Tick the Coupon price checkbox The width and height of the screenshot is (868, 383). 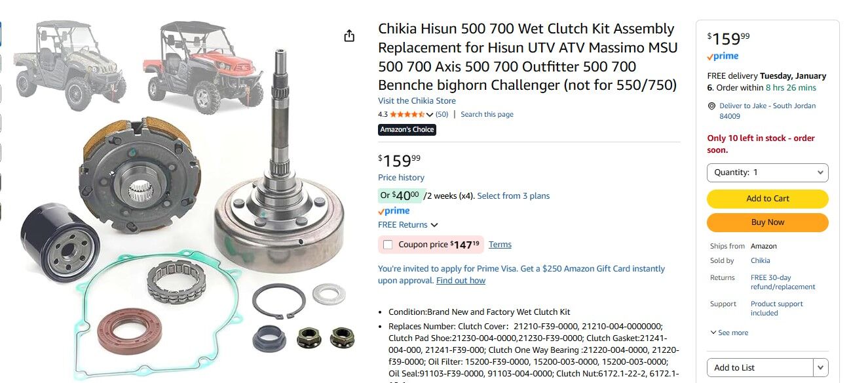(x=388, y=245)
